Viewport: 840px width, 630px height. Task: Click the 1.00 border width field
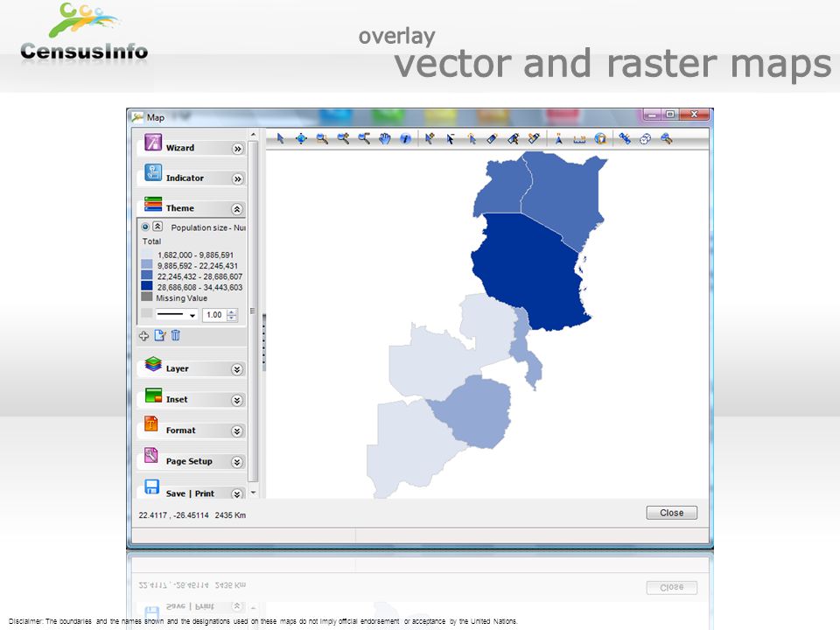point(214,315)
